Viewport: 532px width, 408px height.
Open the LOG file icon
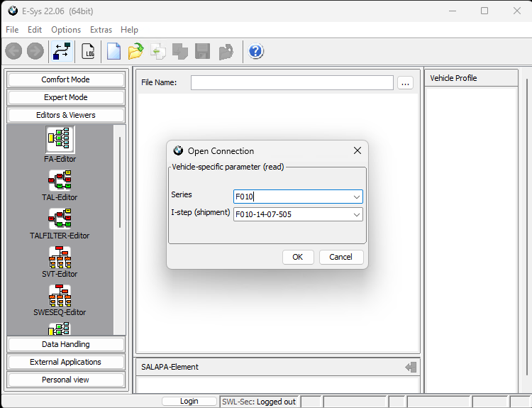(88, 51)
